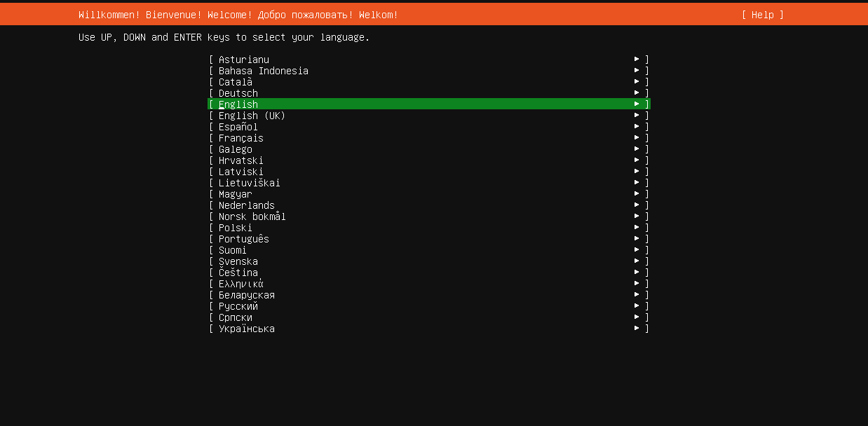Click the arrow icon beside Deutsch
868x426 pixels.
(x=637, y=93)
